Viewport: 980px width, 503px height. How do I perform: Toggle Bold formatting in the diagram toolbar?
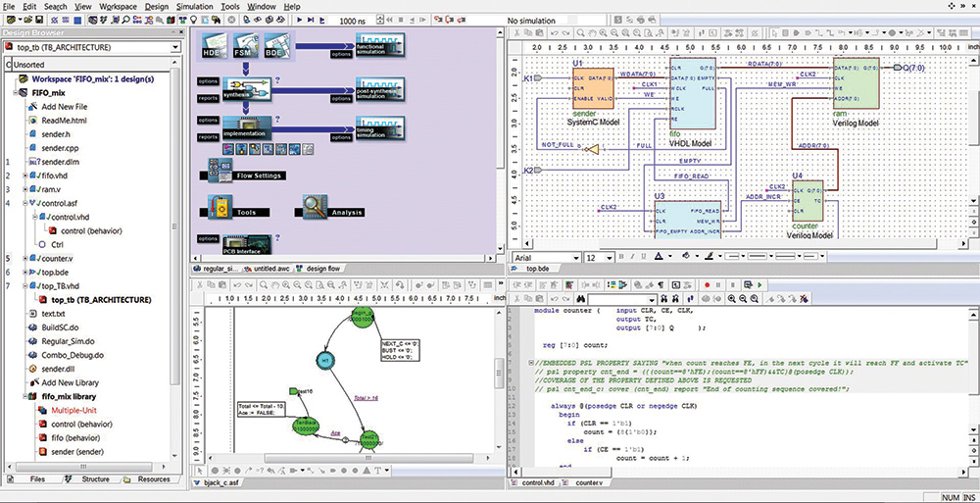tap(621, 257)
